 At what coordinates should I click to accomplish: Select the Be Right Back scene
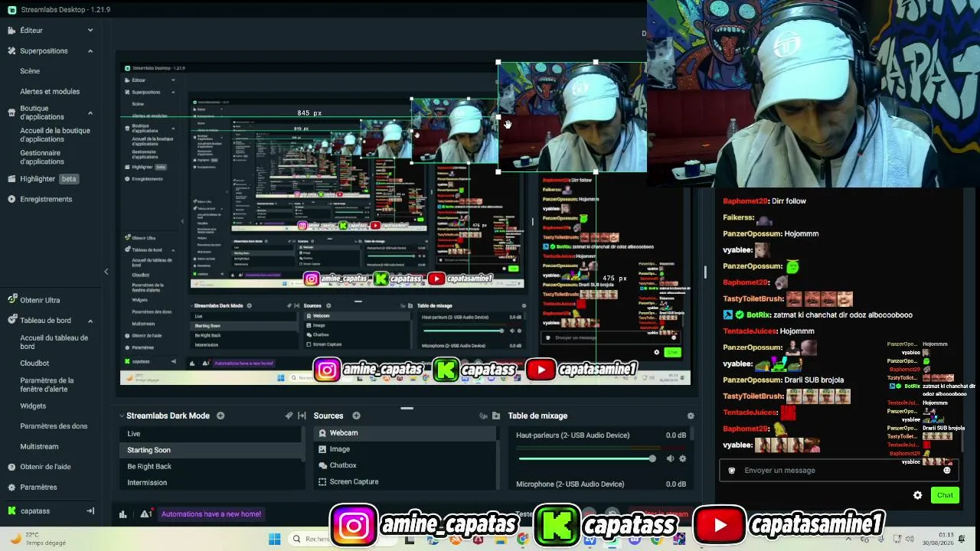click(212, 466)
